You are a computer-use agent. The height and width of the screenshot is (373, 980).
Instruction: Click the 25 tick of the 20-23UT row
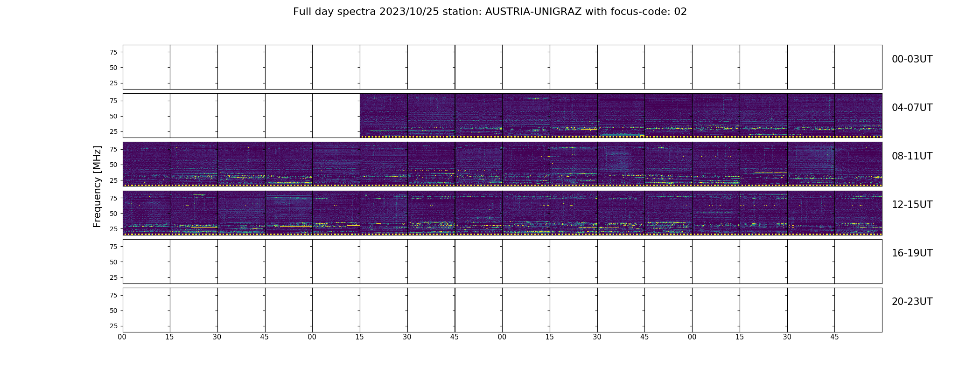tap(113, 326)
